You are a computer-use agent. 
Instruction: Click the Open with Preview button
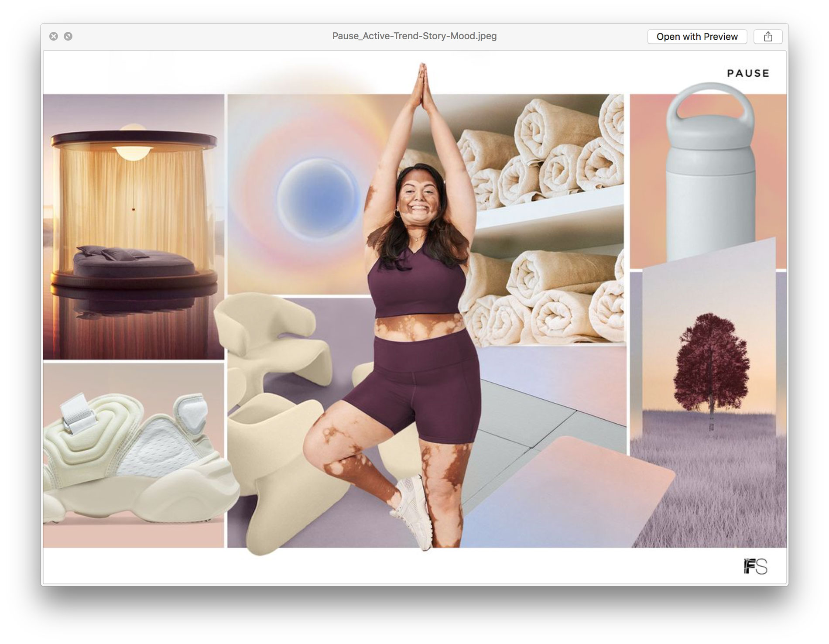pyautogui.click(x=697, y=37)
